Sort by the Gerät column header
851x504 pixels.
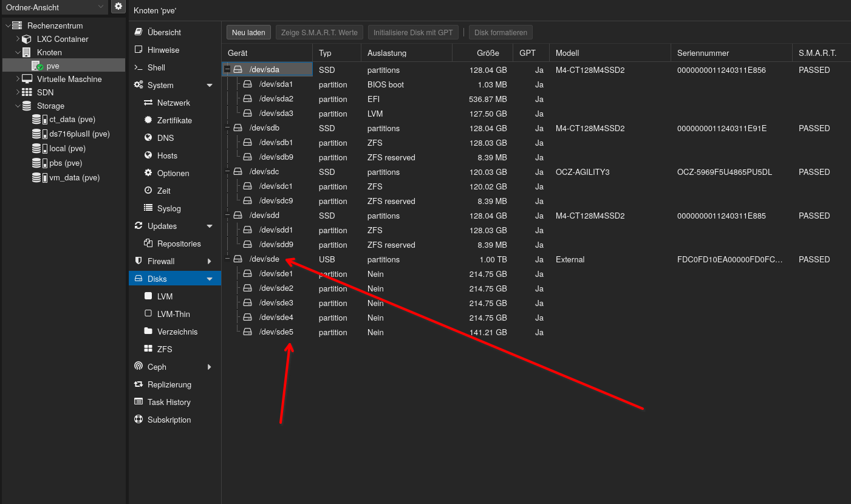point(267,53)
